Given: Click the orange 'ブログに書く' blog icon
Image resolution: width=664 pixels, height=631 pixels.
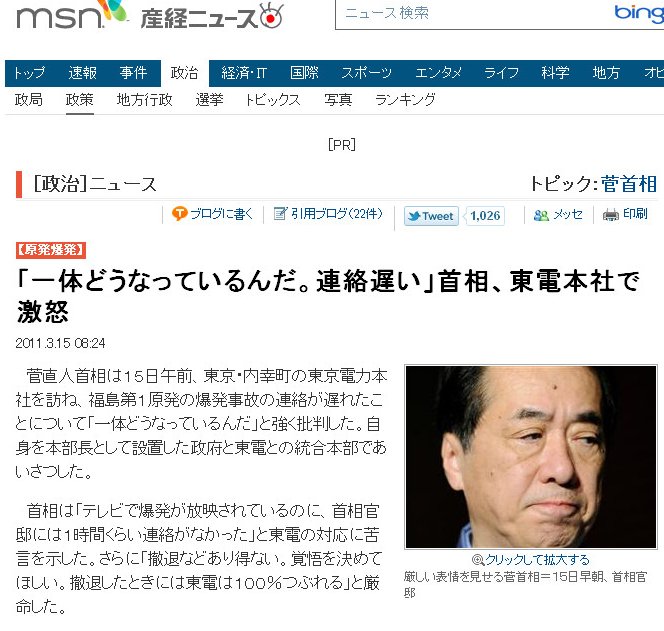Looking at the screenshot, I should coord(179,213).
